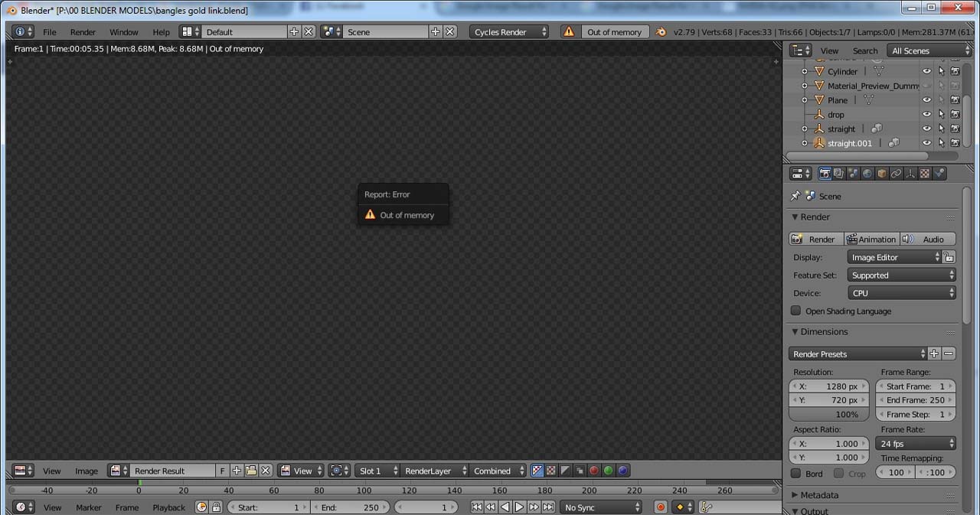Viewport: 980px width, 515px height.
Task: Enable the Open Shading Language checkbox
Action: point(795,311)
